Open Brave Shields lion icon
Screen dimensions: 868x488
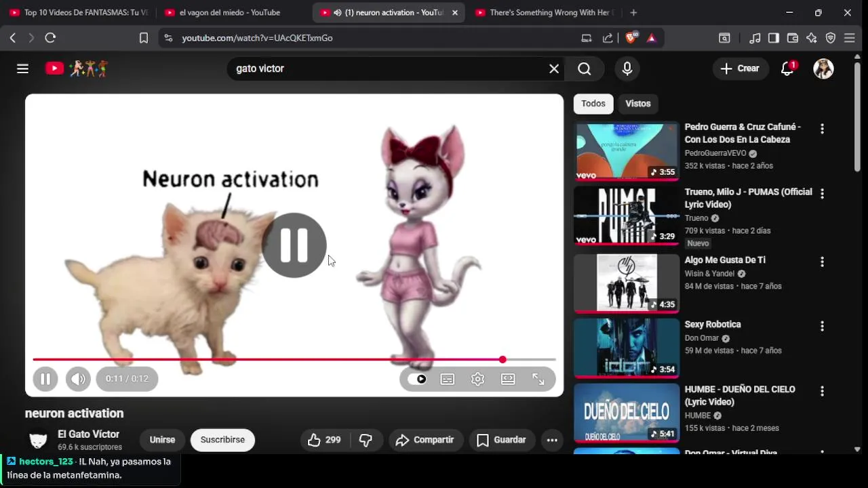[x=631, y=38]
